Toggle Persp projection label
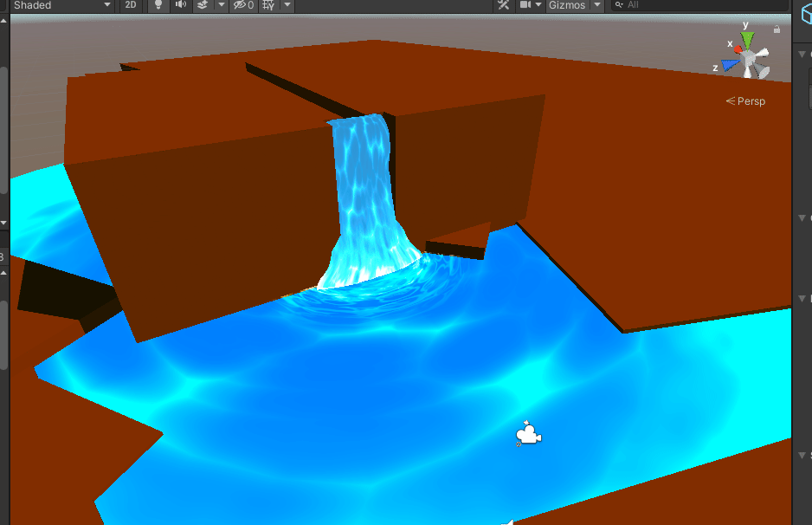 point(746,101)
